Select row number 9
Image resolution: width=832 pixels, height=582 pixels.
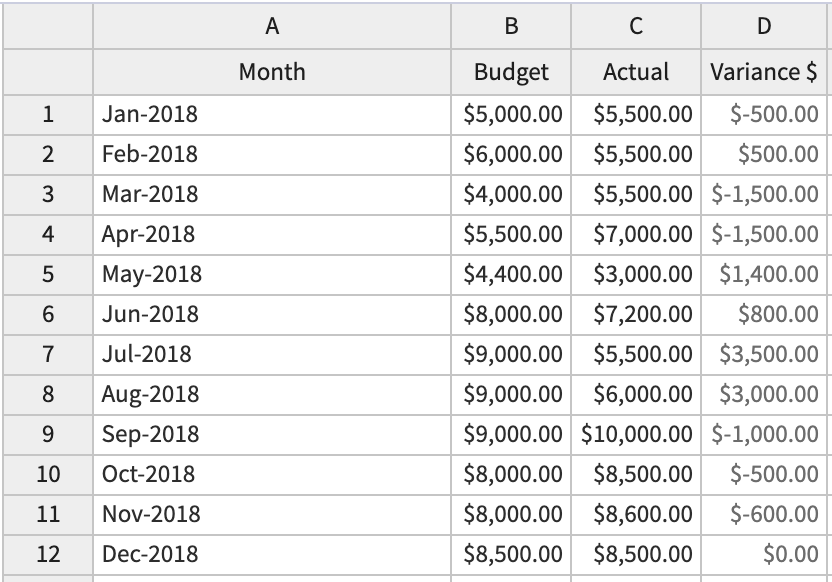(x=45, y=433)
